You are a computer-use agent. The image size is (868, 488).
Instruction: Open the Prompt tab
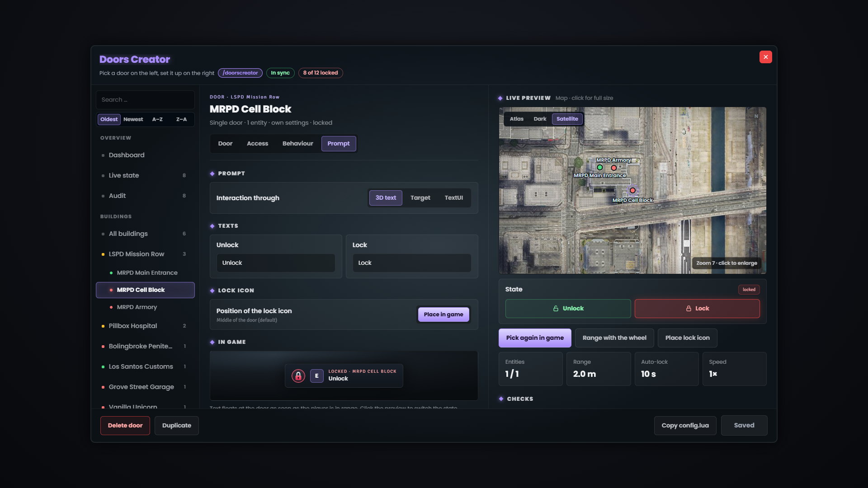(339, 144)
